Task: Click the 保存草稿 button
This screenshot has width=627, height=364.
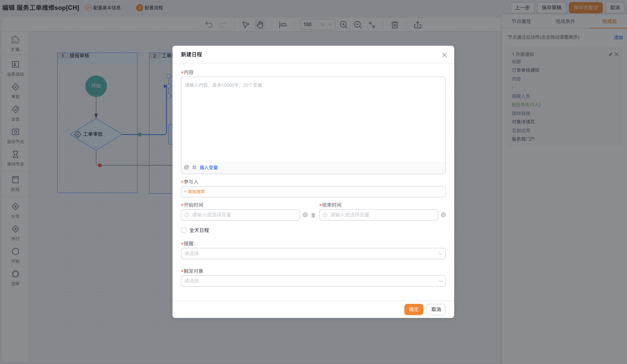Action: click(551, 8)
